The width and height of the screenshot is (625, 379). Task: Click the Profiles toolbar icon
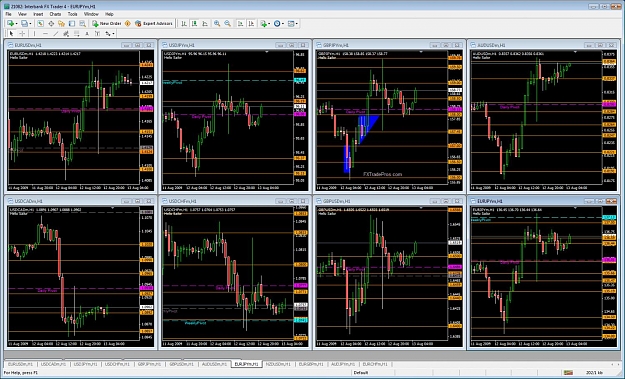(24, 24)
